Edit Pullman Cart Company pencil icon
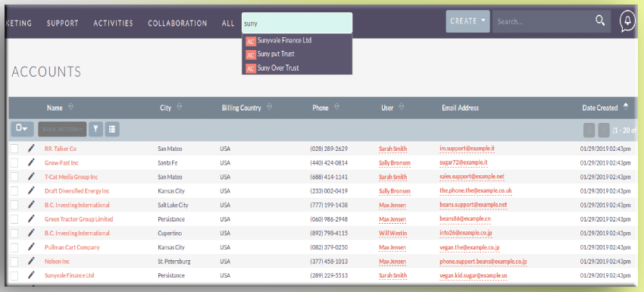 click(31, 246)
